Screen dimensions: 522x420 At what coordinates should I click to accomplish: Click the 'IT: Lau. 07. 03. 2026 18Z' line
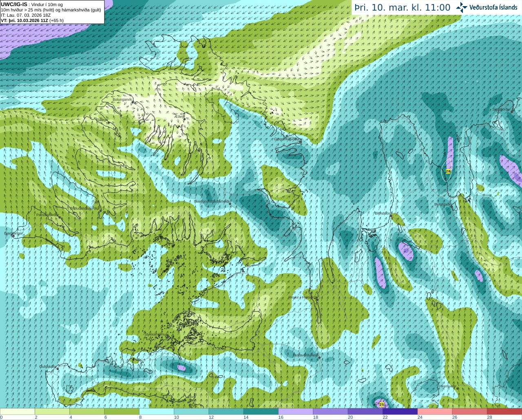pos(26,15)
